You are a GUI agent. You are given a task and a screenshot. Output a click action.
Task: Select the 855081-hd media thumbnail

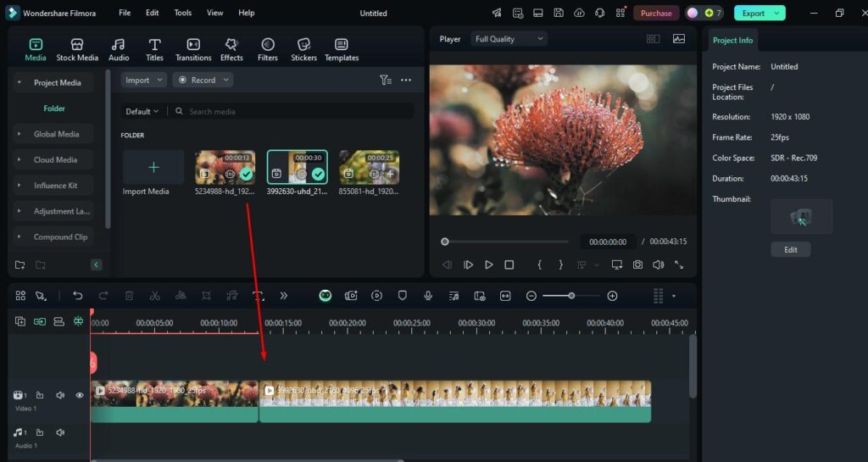pos(370,167)
